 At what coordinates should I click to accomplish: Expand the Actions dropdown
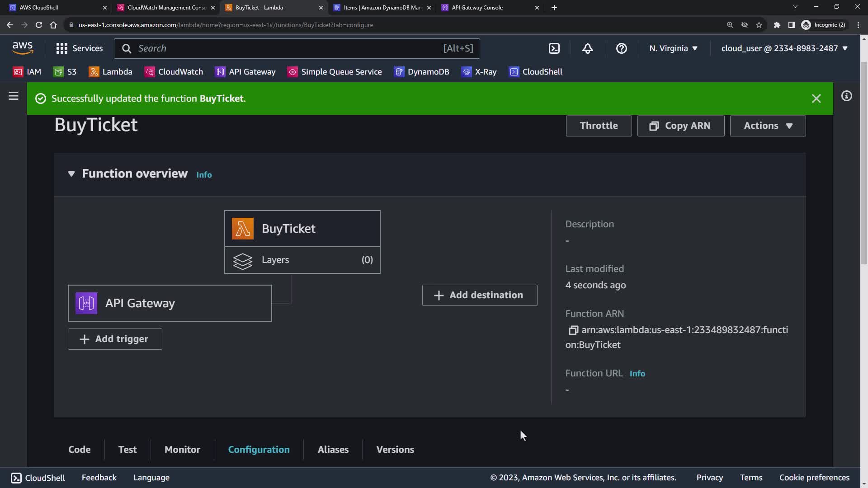[768, 126]
